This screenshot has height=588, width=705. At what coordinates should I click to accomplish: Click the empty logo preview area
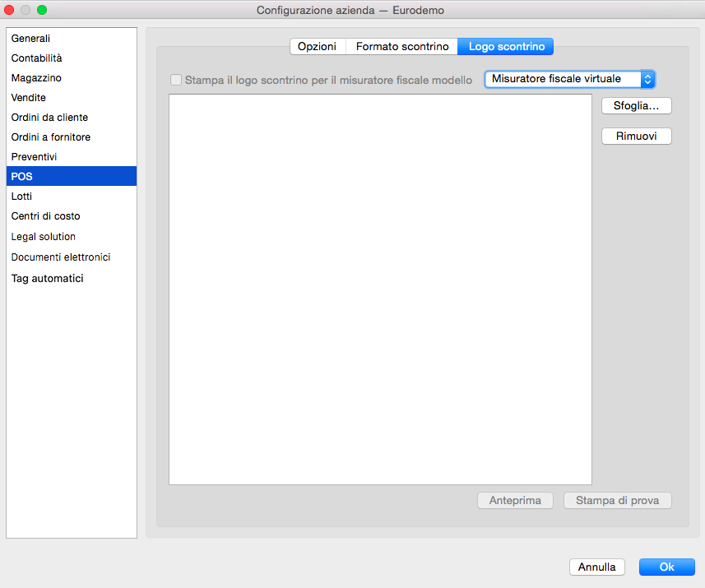point(380,289)
